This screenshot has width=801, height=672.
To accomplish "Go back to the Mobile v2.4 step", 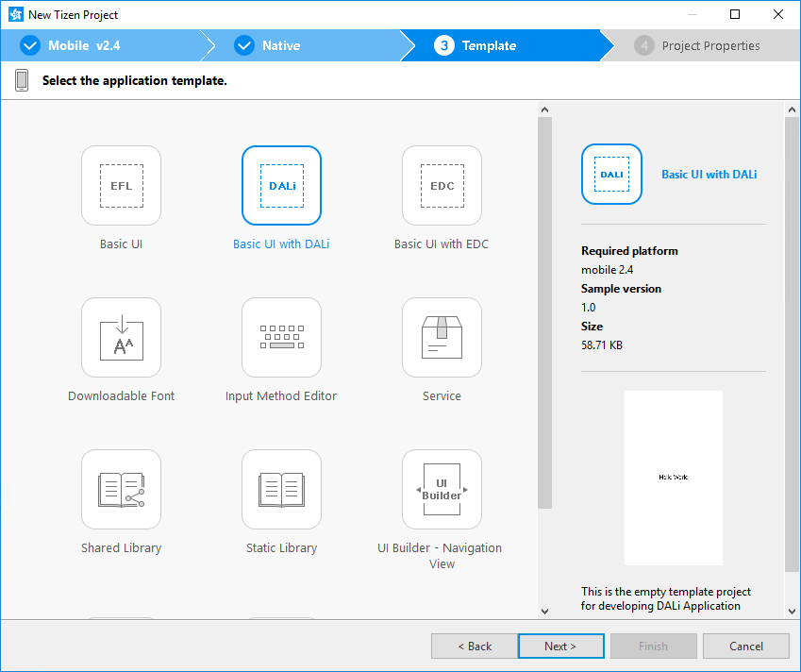I will (83, 45).
